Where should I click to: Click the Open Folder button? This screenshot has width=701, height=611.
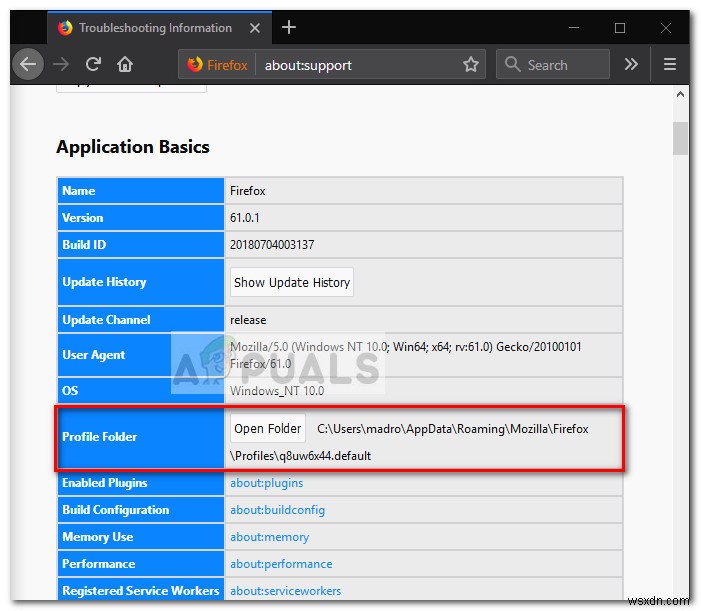(x=267, y=428)
